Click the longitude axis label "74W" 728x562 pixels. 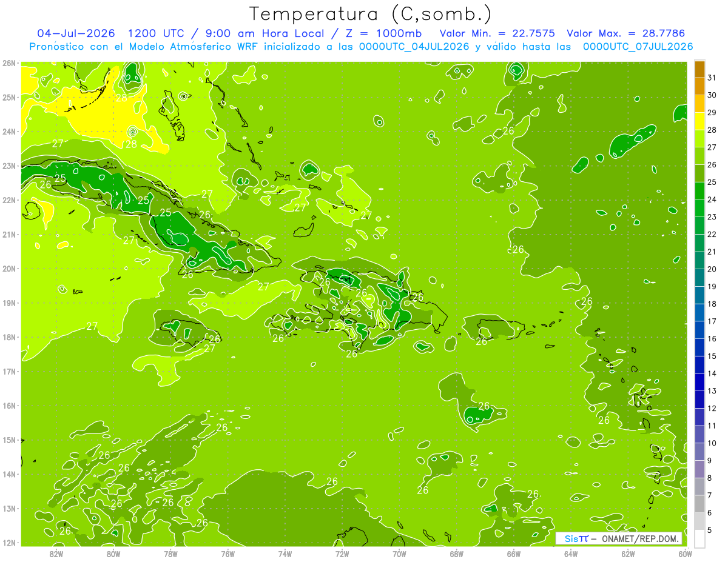(x=285, y=553)
